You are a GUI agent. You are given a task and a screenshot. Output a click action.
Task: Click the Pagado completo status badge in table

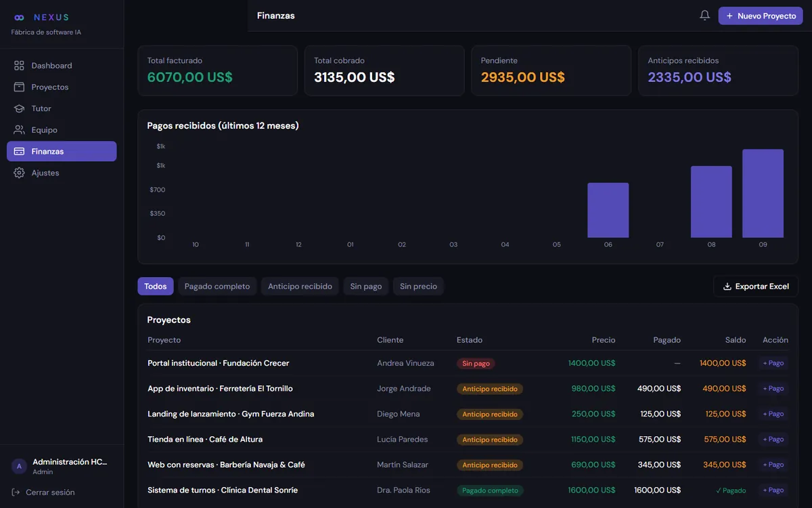pyautogui.click(x=491, y=490)
